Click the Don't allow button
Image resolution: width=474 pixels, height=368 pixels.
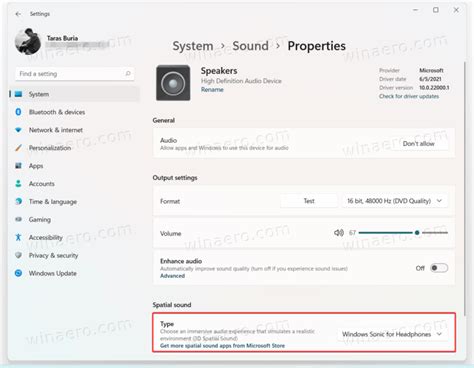pos(418,144)
